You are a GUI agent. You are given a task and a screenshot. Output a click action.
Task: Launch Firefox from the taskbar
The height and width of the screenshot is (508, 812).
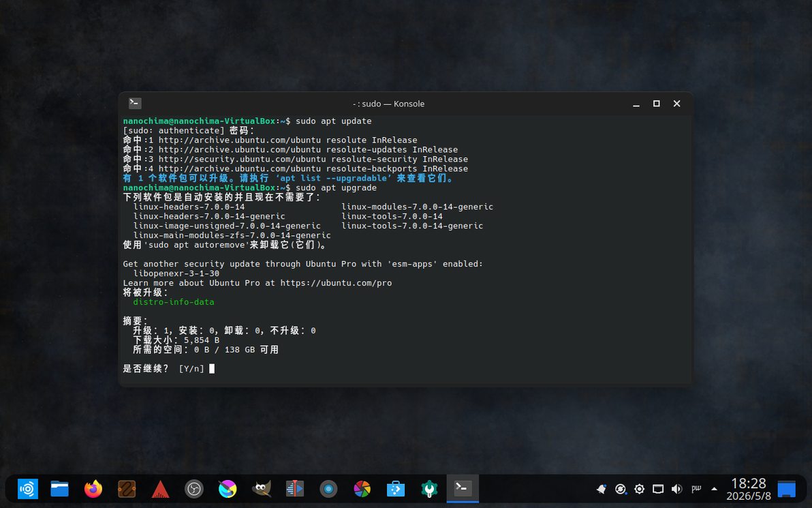click(93, 489)
